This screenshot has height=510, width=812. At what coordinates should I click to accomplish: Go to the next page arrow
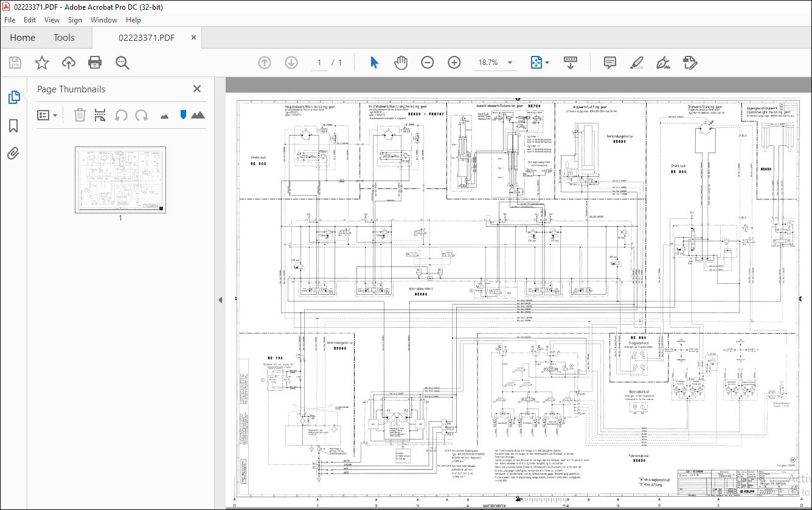pyautogui.click(x=291, y=63)
